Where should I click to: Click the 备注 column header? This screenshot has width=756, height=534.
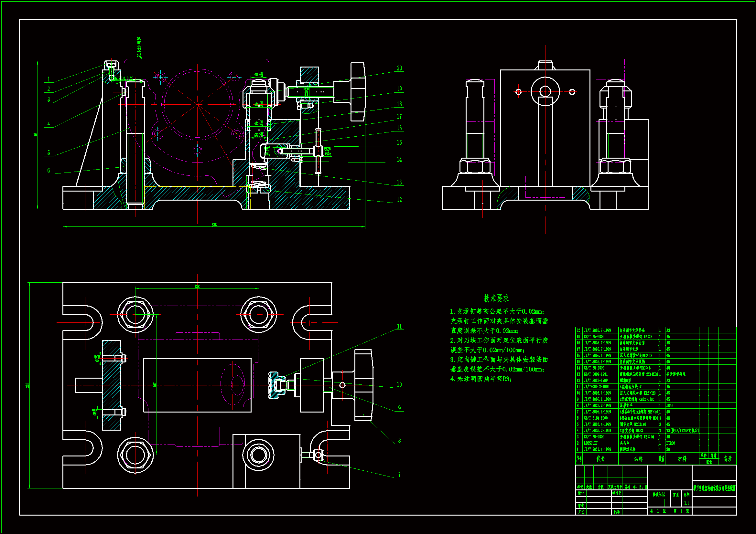(728, 459)
